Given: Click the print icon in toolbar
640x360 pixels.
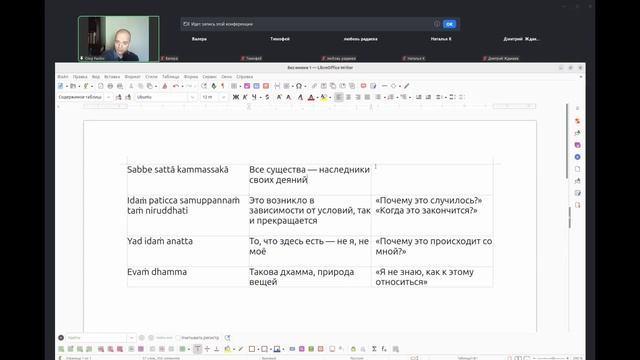Looking at the screenshot, I should click(x=110, y=86).
